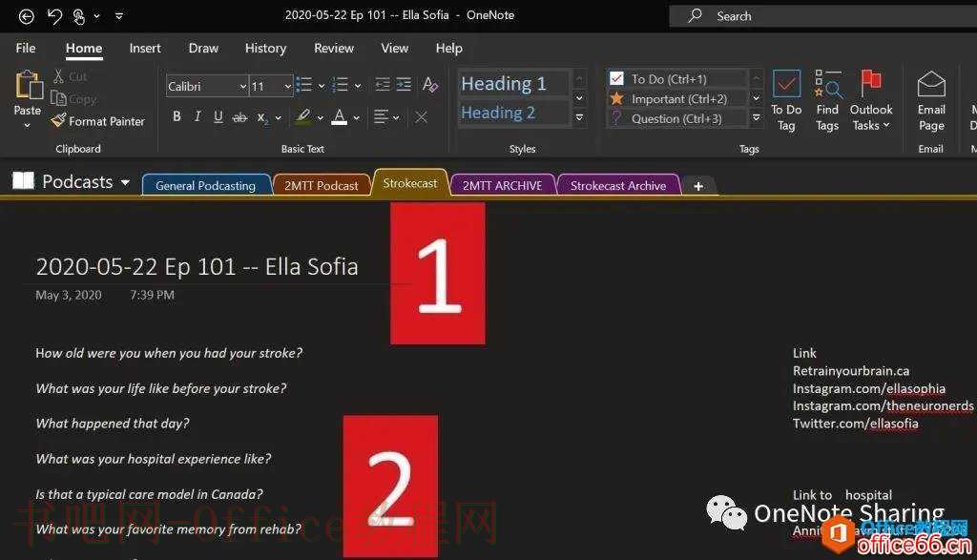
Task: Click the Paste clipboard icon
Action: coord(28,85)
